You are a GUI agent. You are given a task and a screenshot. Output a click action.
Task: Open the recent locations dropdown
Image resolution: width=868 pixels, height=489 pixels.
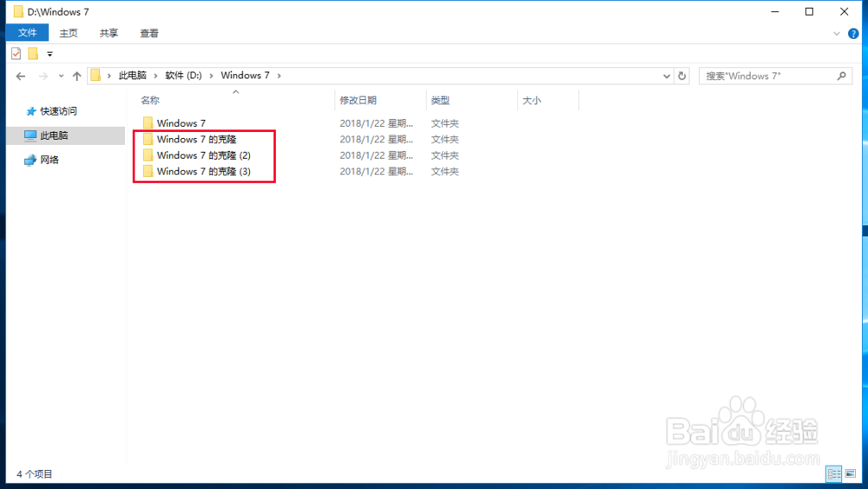click(x=61, y=76)
